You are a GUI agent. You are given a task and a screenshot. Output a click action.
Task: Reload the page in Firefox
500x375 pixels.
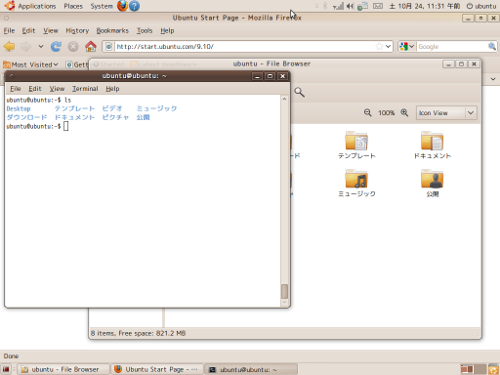[x=56, y=46]
